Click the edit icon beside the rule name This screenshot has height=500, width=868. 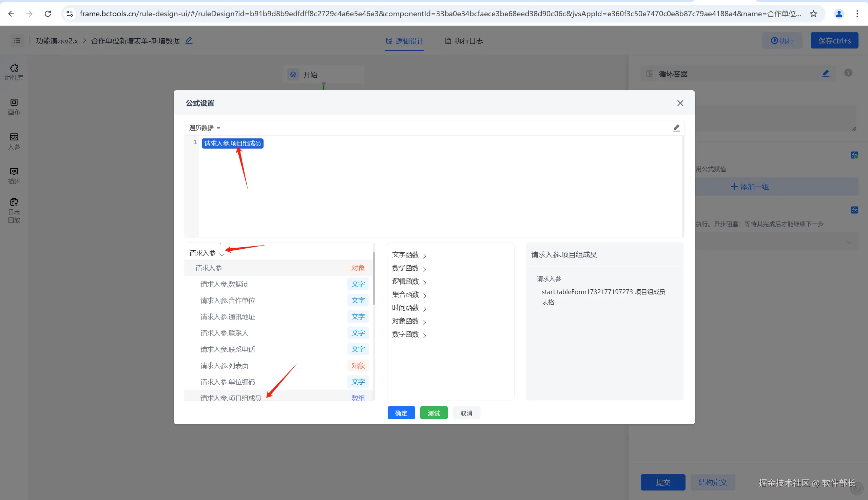click(189, 40)
